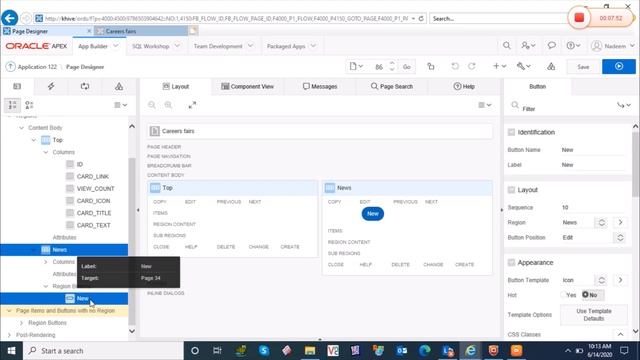
Task: Open the page selector document icon
Action: (356, 66)
